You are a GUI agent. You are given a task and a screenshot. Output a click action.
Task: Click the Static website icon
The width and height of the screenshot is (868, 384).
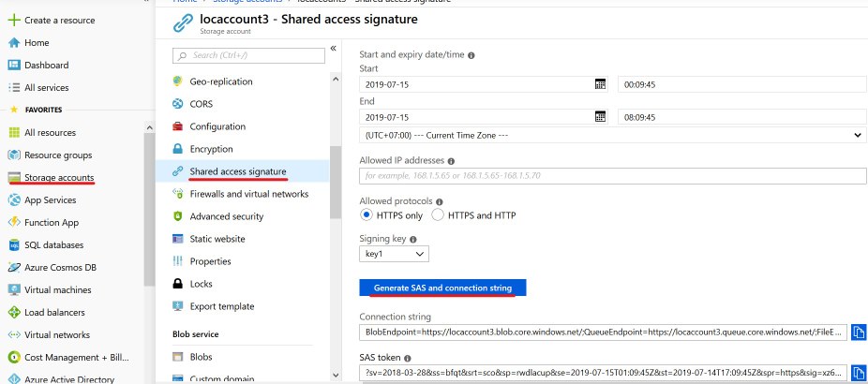click(177, 239)
